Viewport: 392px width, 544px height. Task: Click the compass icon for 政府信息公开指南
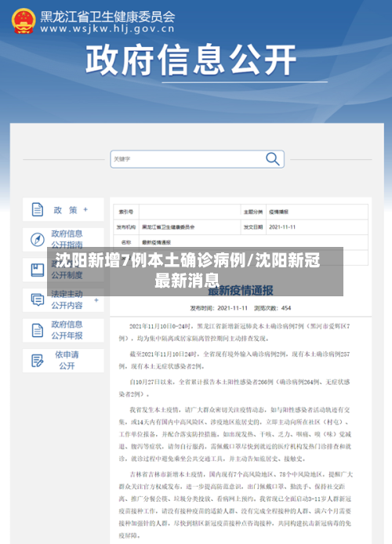click(x=38, y=239)
